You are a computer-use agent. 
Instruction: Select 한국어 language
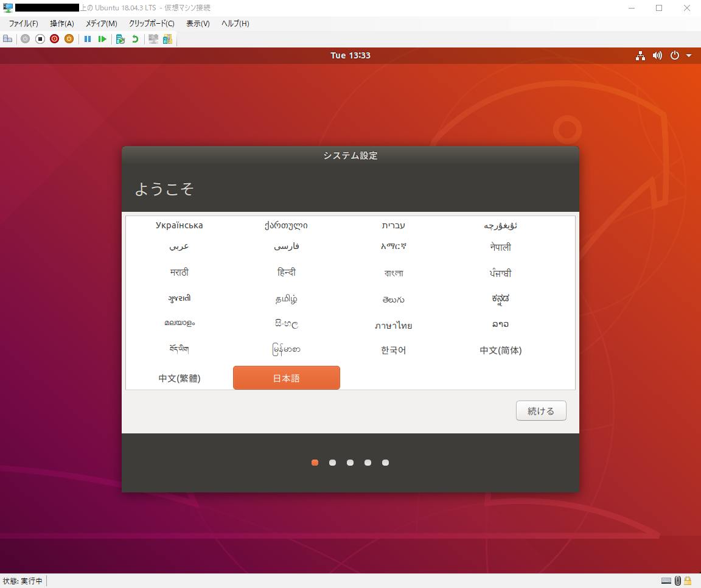click(394, 350)
